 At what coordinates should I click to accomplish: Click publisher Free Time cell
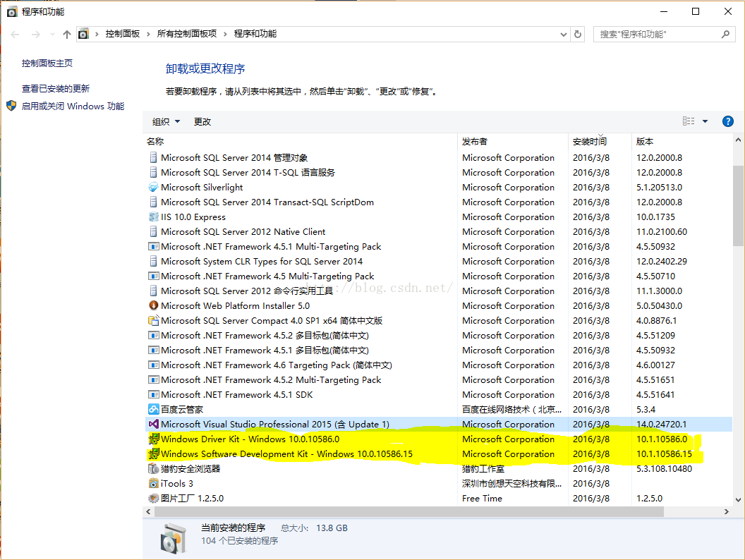click(482, 498)
